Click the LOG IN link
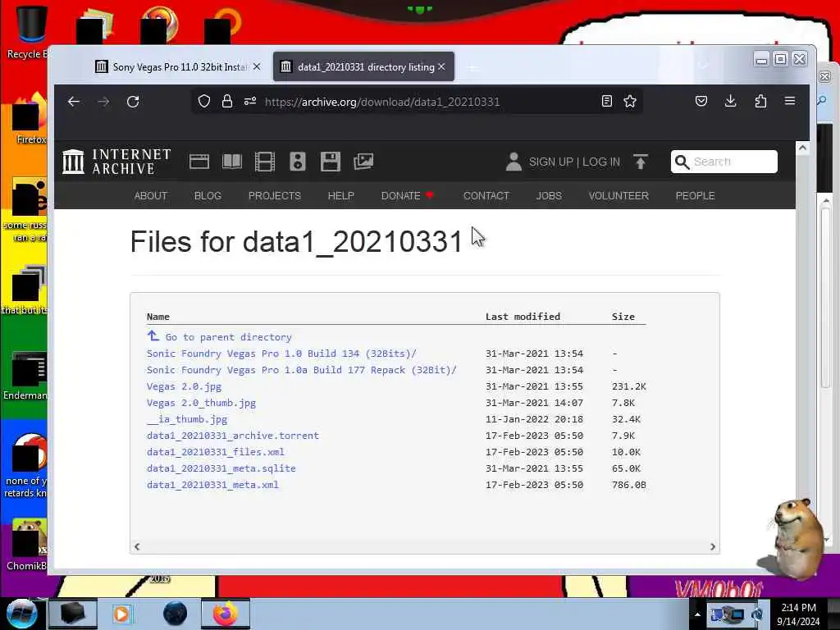The image size is (840, 630). 601,162
